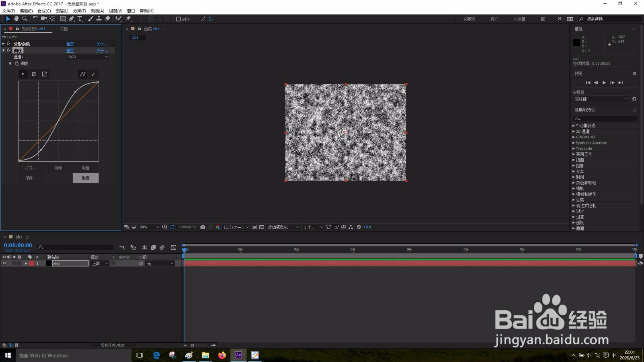Choose the bezier curve edit tool in Curves
This screenshot has width=644, height=362.
(x=83, y=74)
